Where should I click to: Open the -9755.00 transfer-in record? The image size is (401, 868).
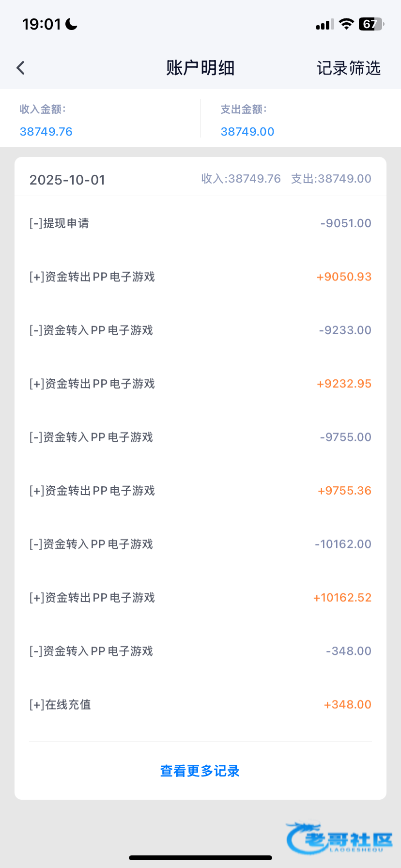coord(200,437)
